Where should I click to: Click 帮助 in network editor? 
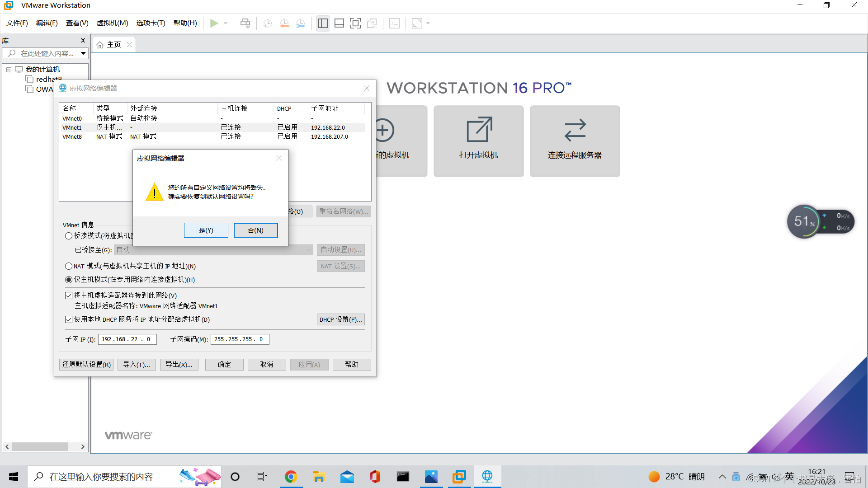tap(352, 365)
